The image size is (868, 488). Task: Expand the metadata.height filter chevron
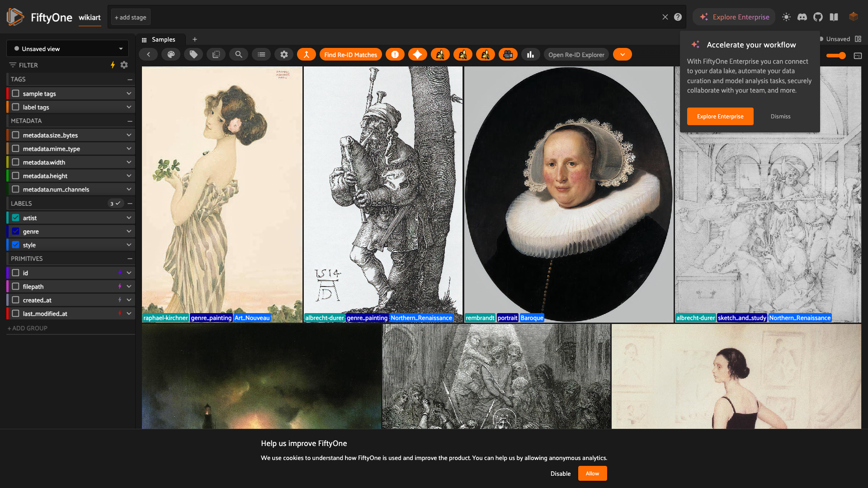pos(129,176)
